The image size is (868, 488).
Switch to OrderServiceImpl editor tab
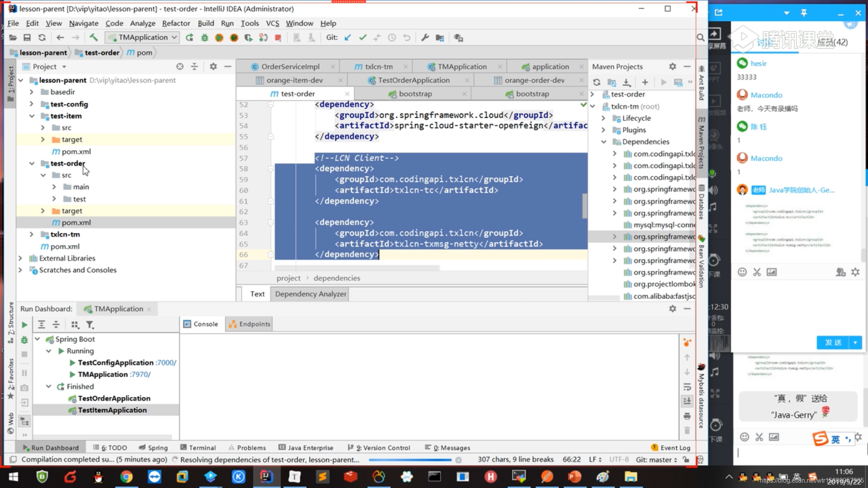pyautogui.click(x=291, y=66)
